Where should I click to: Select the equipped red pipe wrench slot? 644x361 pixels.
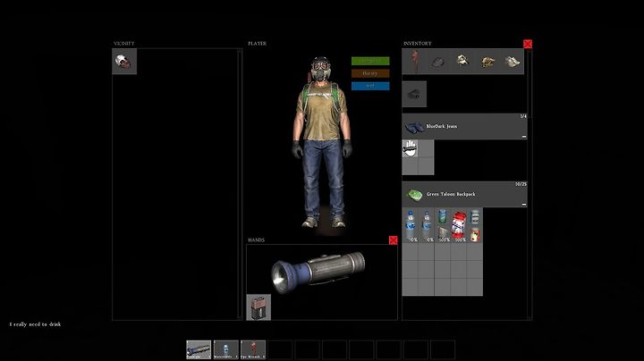(x=414, y=62)
